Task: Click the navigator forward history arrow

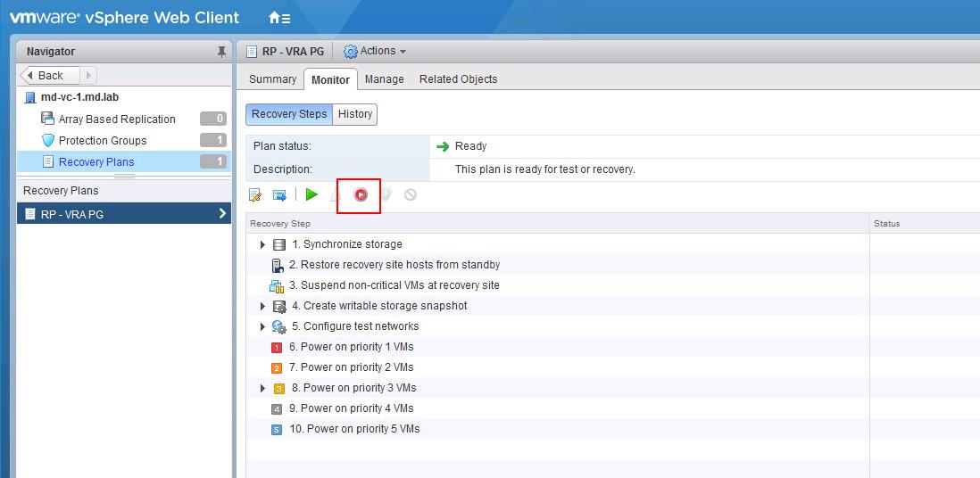Action: click(88, 75)
